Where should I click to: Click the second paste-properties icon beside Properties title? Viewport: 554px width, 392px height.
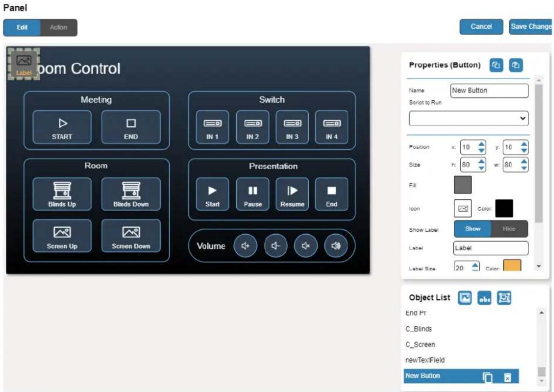pyautogui.click(x=516, y=65)
